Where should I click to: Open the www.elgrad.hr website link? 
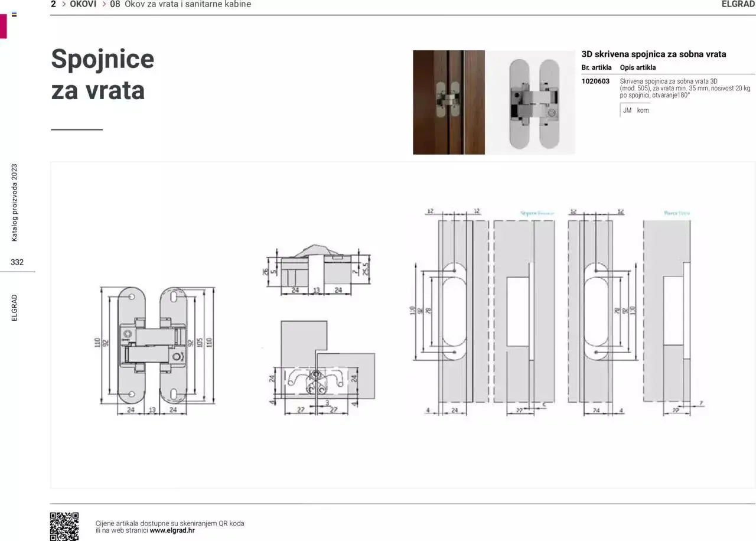[172, 530]
